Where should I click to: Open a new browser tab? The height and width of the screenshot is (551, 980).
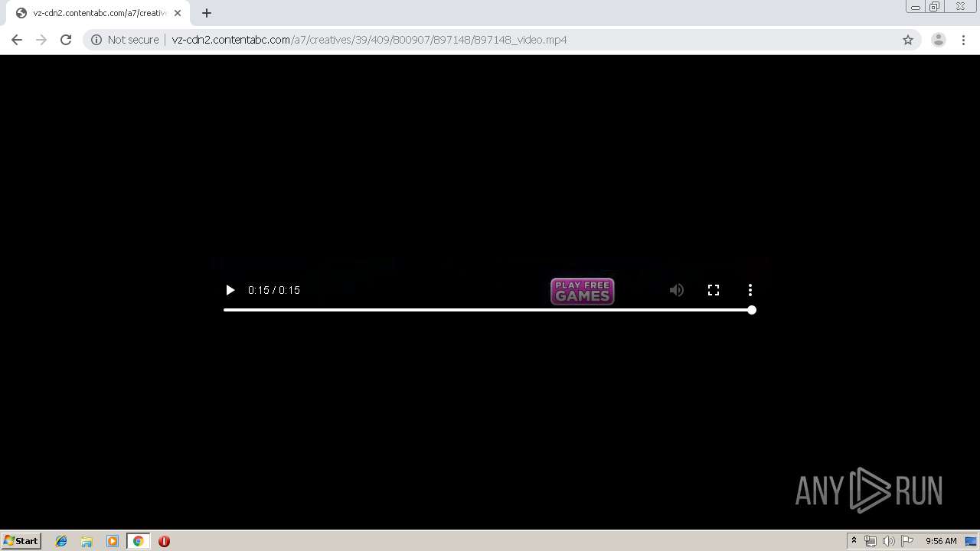pyautogui.click(x=207, y=13)
